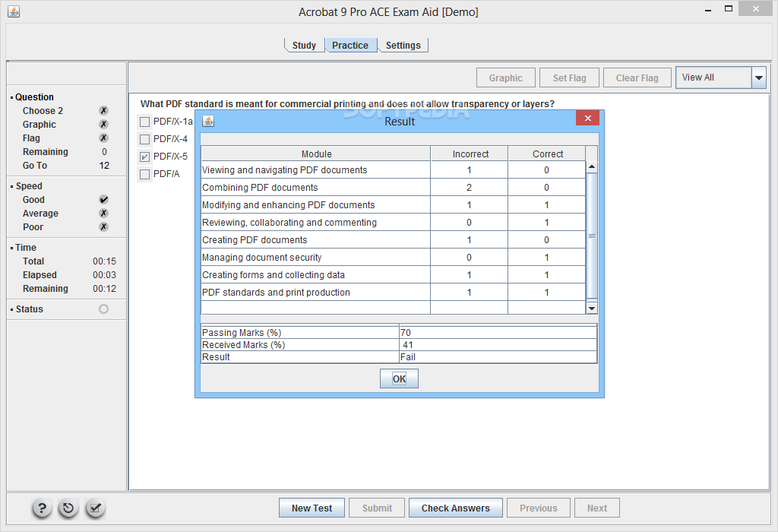Click the Question section heading
This screenshot has width=778, height=532.
click(34, 97)
